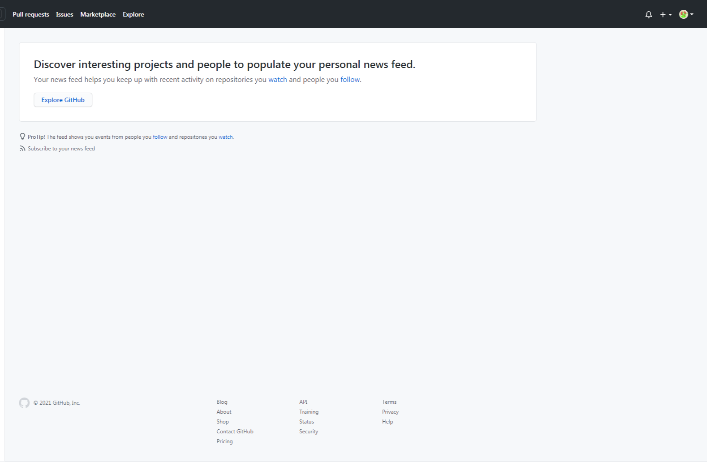This screenshot has width=707, height=462.
Task: Open the Blog footer link
Action: tap(222, 402)
